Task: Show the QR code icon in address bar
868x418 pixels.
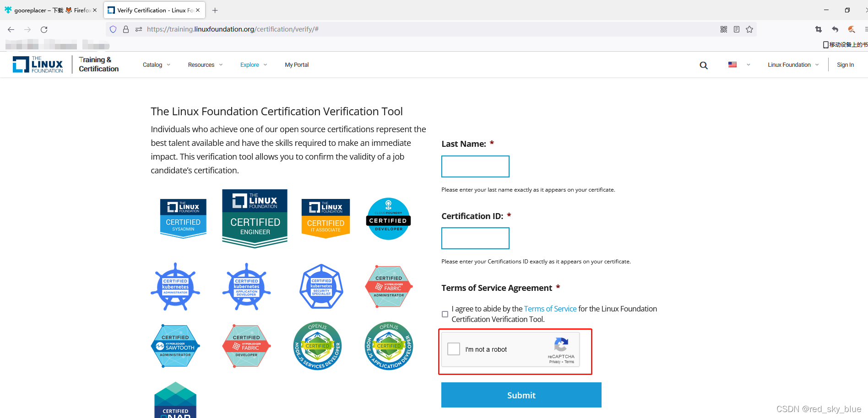Action: pyautogui.click(x=724, y=29)
